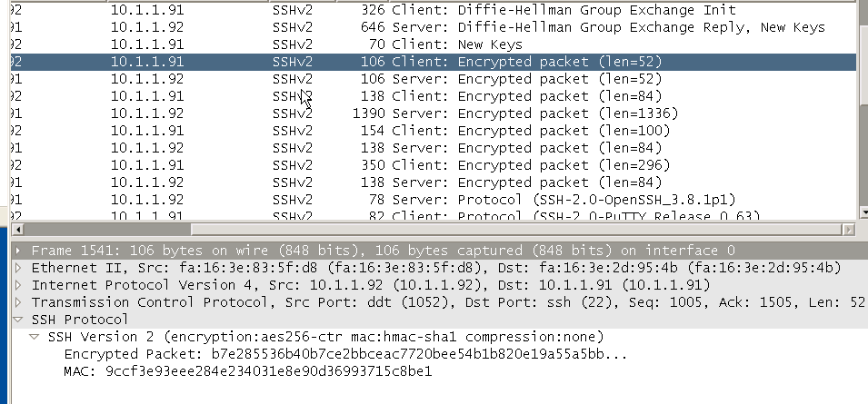Expand the Frame 1541 details
This screenshot has height=404, width=868.
tap(18, 251)
